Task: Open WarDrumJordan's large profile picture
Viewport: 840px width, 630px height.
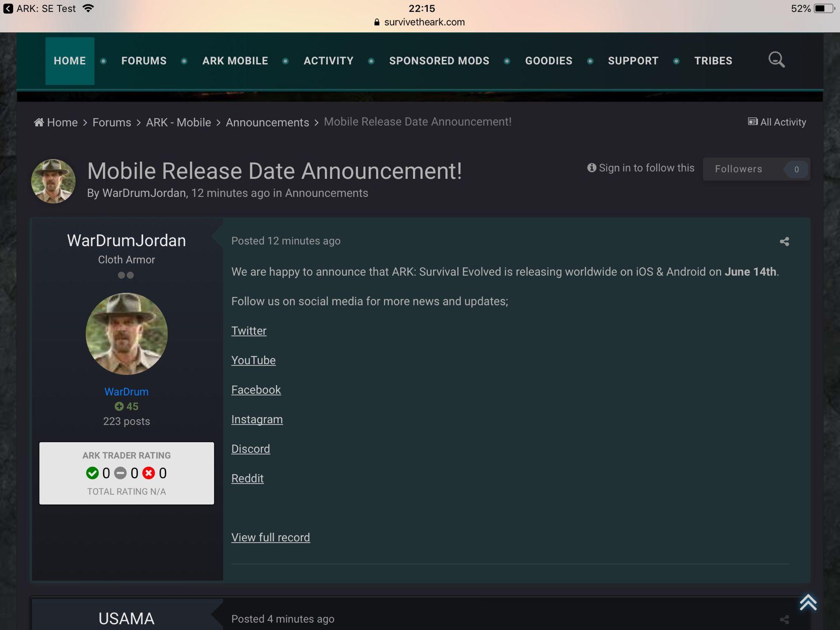Action: coord(126,334)
